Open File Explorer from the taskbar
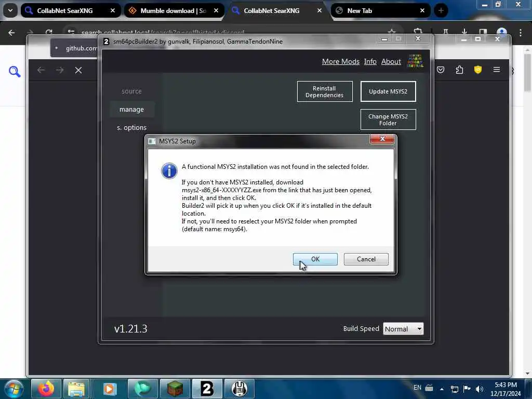532x399 pixels. 77,389
